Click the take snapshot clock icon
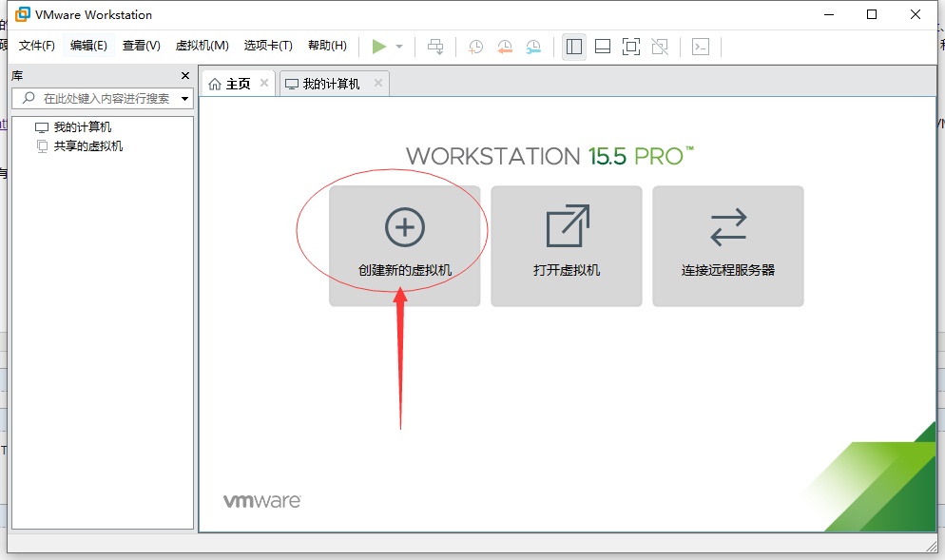Screen dimensions: 945x560 coord(476,47)
